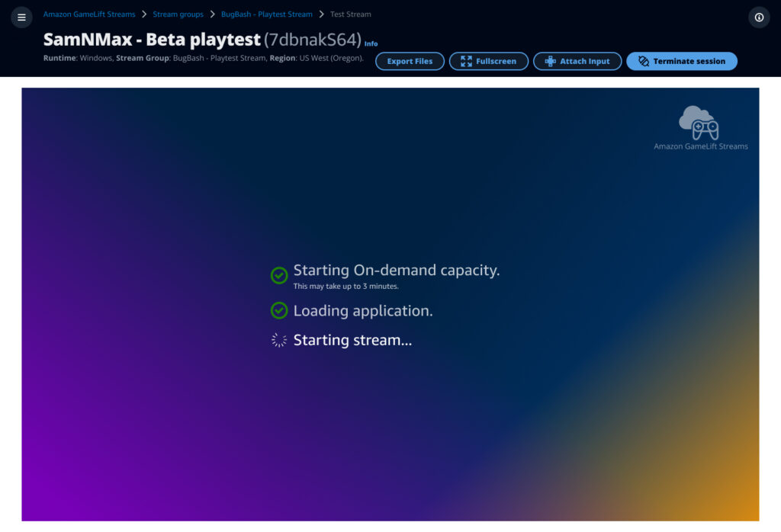Viewport: 781px width, 532px height.
Task: Click the green check beside Loading application
Action: point(279,310)
